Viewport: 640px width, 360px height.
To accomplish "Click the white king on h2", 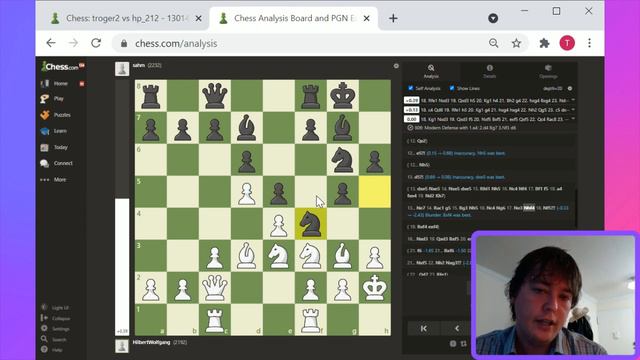I will coord(375,288).
